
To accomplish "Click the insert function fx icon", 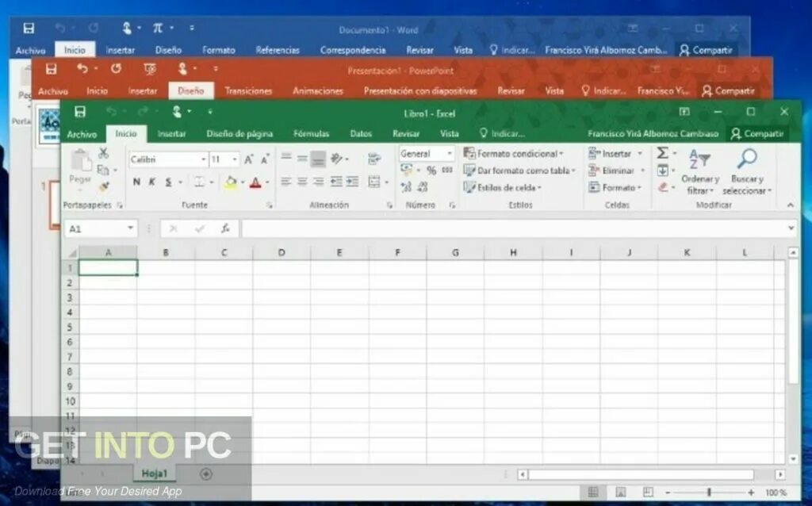I will point(225,228).
